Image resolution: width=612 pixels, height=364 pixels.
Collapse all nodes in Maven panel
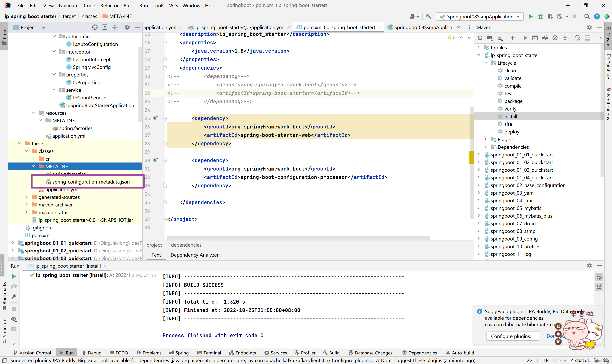(x=565, y=38)
